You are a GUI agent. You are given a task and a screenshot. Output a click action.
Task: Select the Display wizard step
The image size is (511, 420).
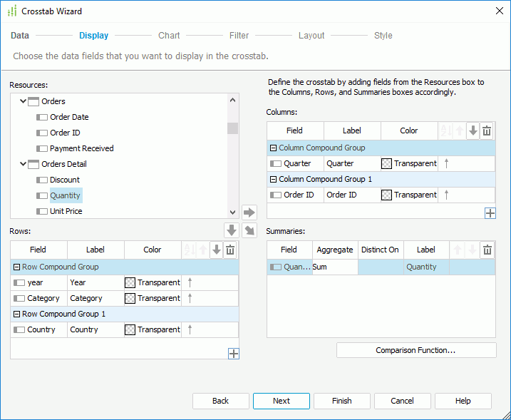(x=94, y=35)
